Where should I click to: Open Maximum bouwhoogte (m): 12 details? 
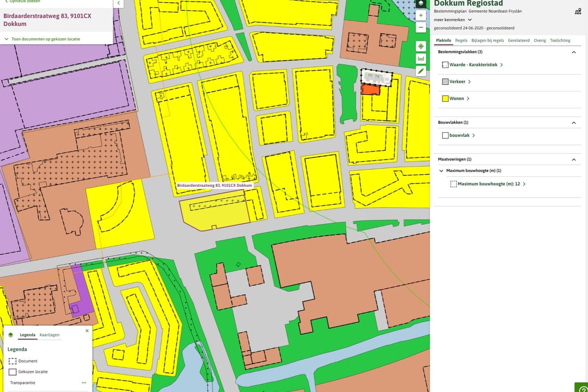coord(492,184)
